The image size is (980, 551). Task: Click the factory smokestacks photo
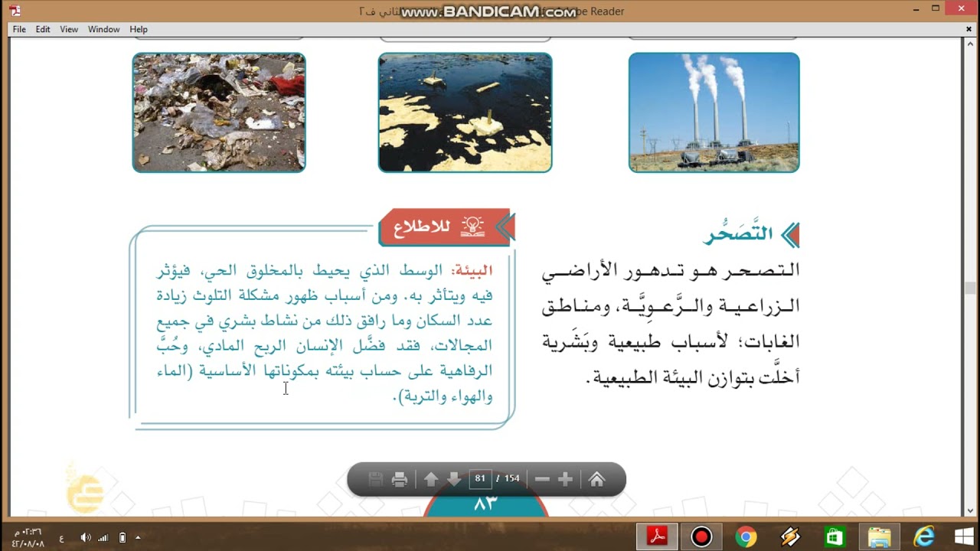coord(714,112)
